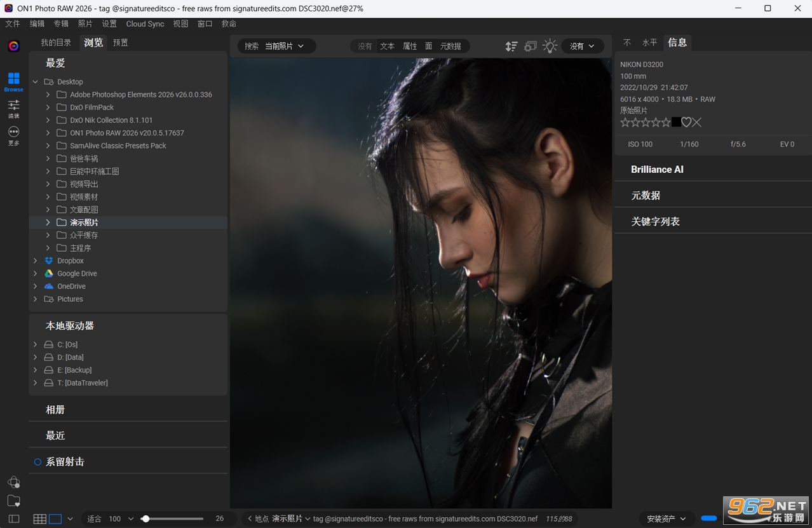Open the 照片 photo menu

point(85,24)
